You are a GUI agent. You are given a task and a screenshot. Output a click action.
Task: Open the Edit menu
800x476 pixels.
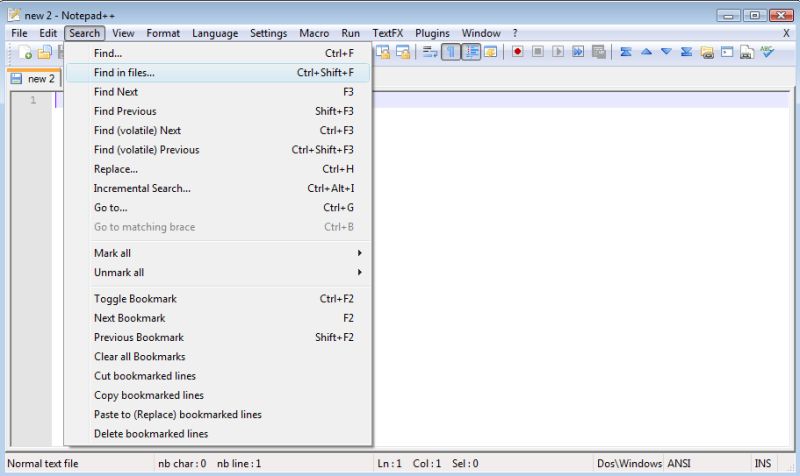pyautogui.click(x=48, y=33)
